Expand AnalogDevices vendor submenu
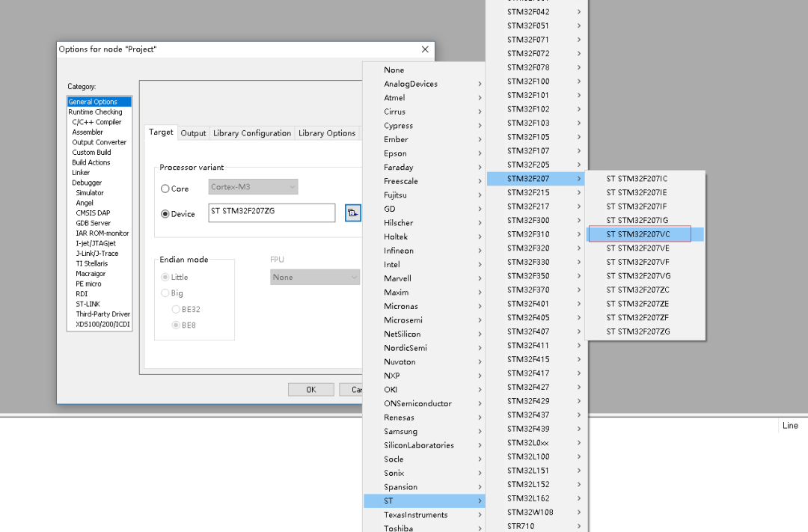Viewport: 808px width, 532px height. [424, 84]
